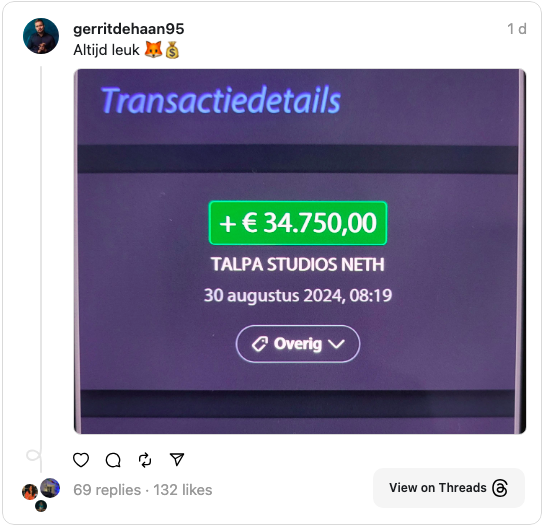Click the money bag emoji
This screenshot has height=527, width=544.
click(172, 50)
